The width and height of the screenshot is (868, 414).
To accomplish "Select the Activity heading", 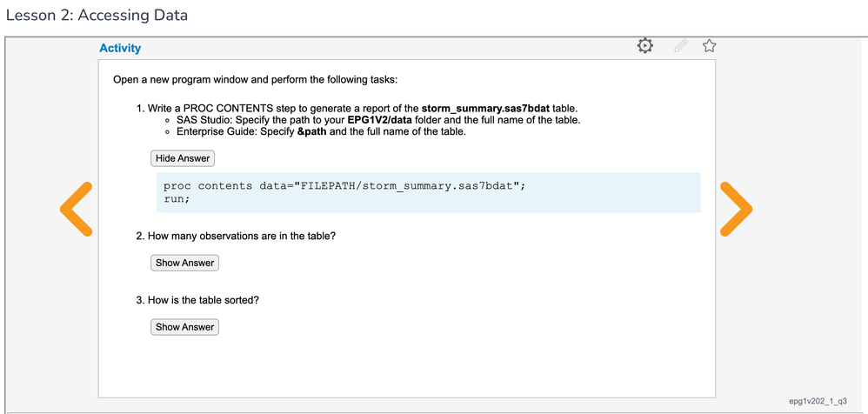I will tap(120, 49).
